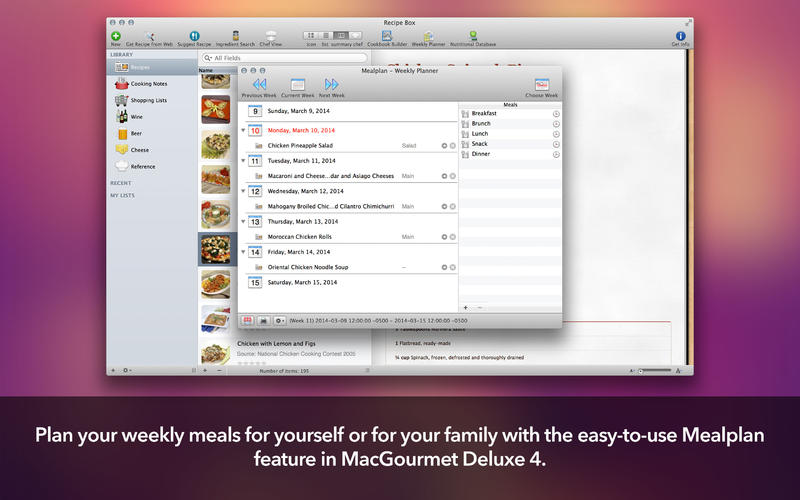Open the Cookbook Builder toolbar icon
The width and height of the screenshot is (800, 500).
click(387, 36)
